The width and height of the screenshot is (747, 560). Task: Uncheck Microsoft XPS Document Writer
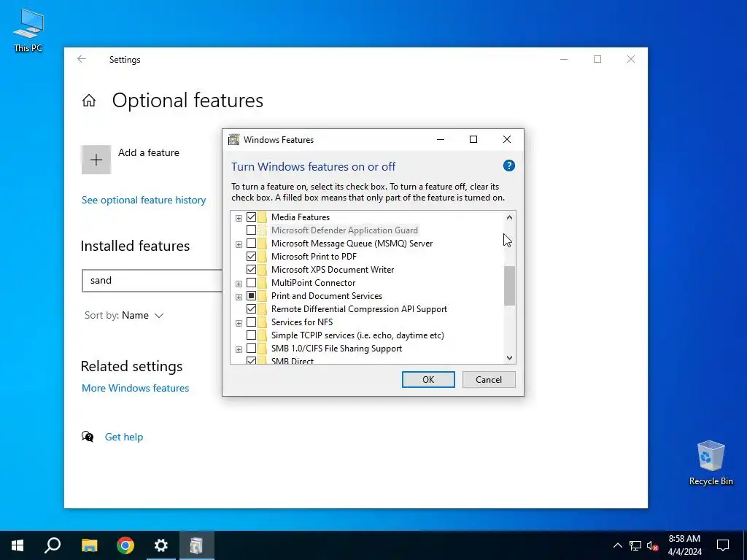[251, 270]
